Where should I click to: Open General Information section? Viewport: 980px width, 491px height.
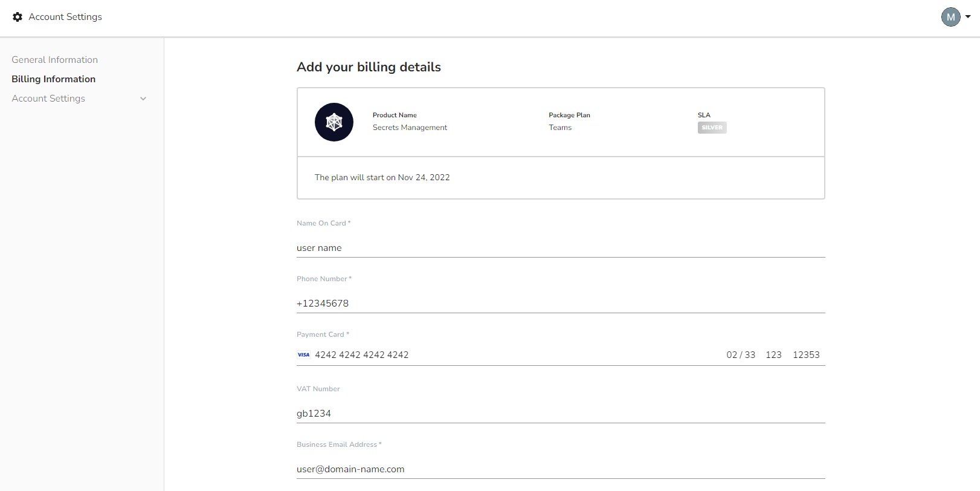(54, 60)
